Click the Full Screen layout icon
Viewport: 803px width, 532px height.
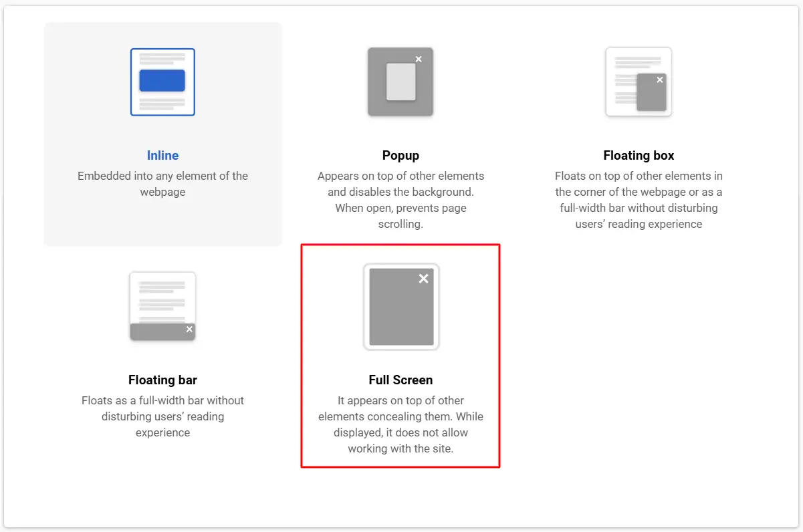click(401, 307)
